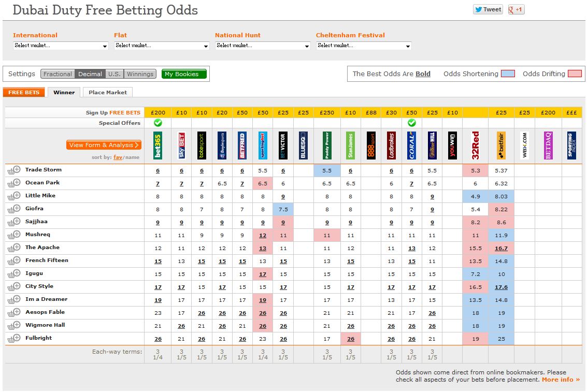Open the International market dropdown
Viewport: 587px width, 392px height.
point(61,46)
